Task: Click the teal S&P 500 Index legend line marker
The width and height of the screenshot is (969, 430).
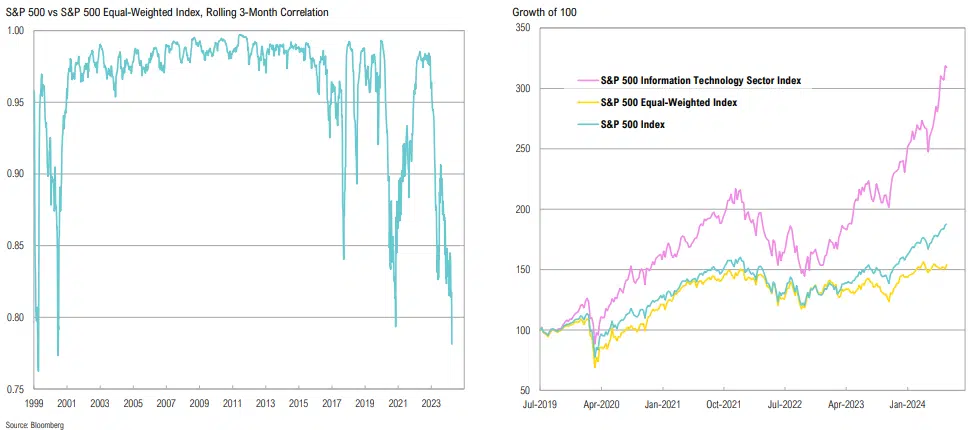Action: pyautogui.click(x=587, y=124)
